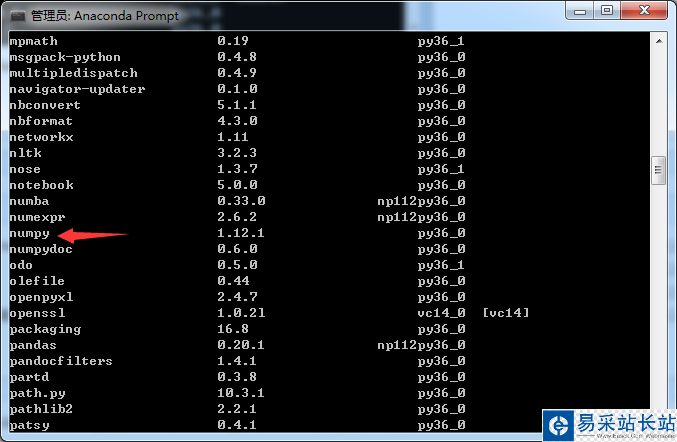Viewport: 677px width, 442px height.
Task: Click the vertical scrollbar thumb
Action: coord(658,170)
